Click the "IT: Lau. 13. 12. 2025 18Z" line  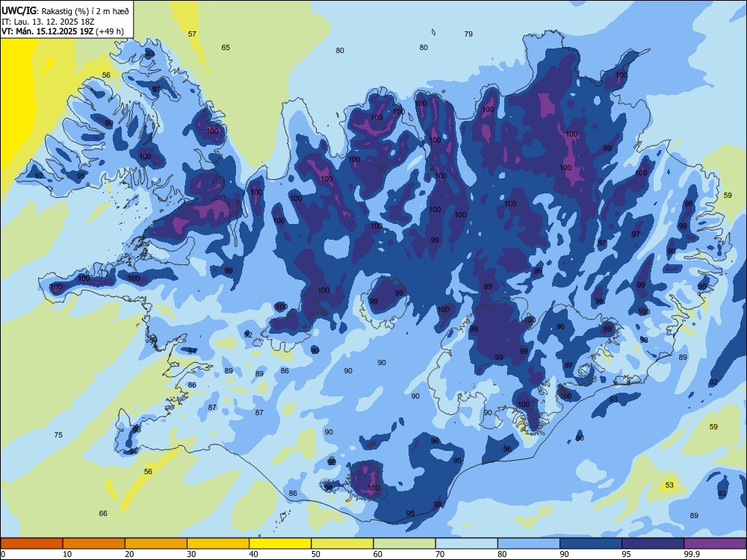48,22
